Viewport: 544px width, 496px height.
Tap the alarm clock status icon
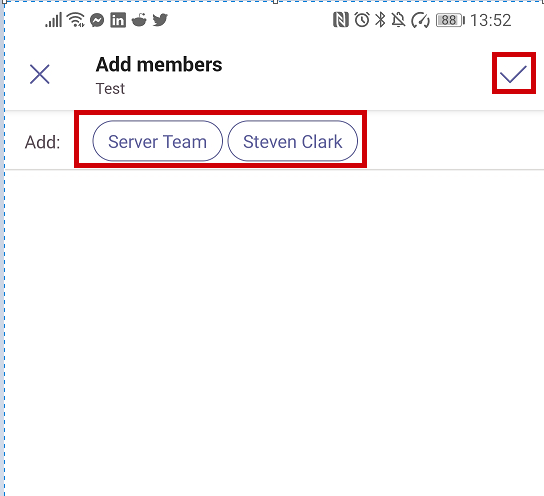pos(362,20)
